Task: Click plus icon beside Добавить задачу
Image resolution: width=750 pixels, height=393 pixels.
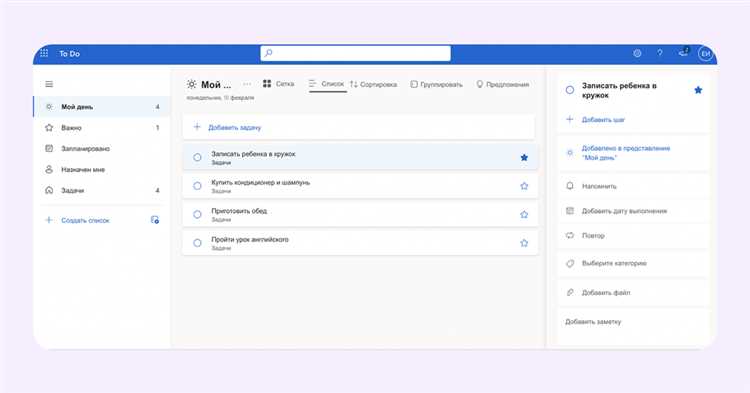Action: click(x=197, y=127)
